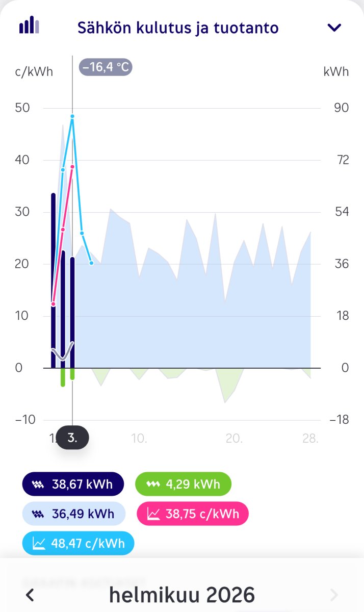Tap the last cyan price point near 20 c/kWh
The height and width of the screenshot is (612, 364).
(91, 263)
